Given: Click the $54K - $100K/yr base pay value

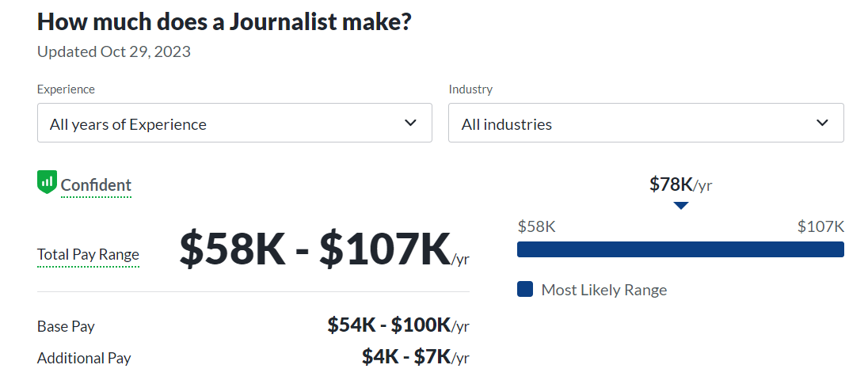Looking at the screenshot, I should 398,325.
